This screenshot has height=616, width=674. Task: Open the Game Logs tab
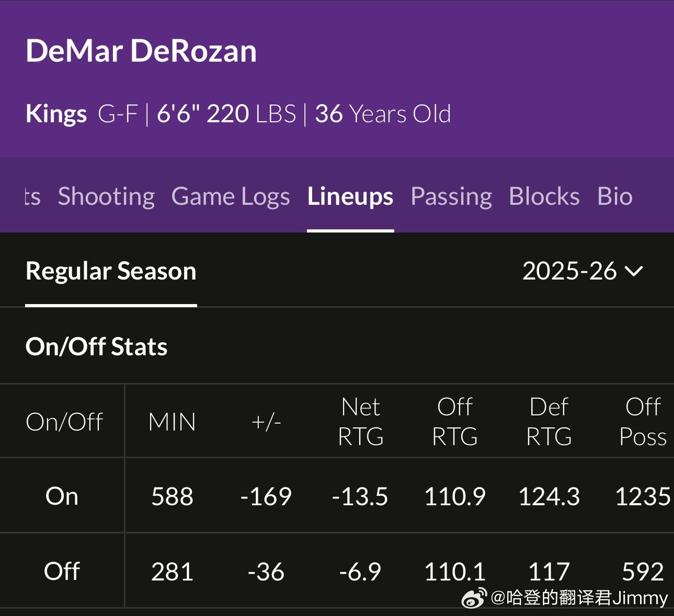tap(231, 196)
